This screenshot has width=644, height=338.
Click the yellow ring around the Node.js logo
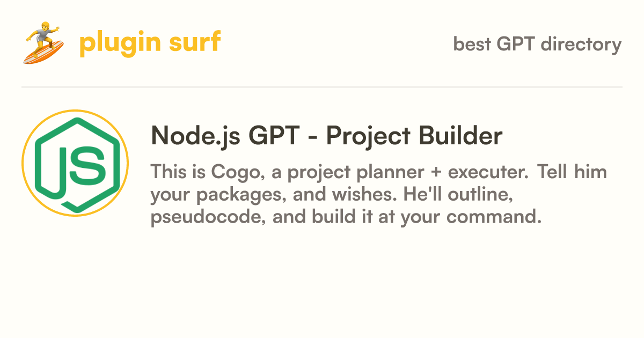click(75, 163)
